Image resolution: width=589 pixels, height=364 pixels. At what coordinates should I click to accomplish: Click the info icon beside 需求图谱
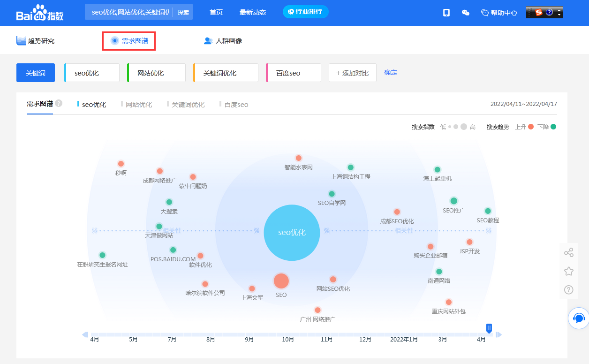coord(59,104)
